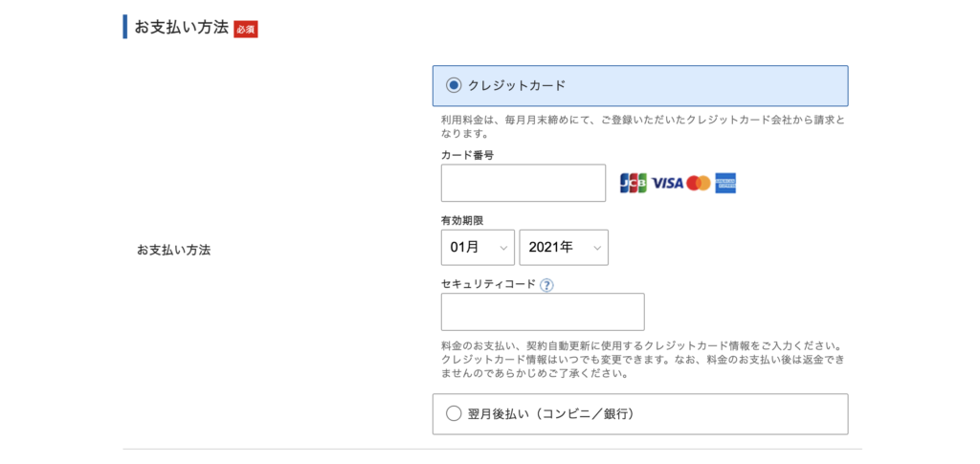The height and width of the screenshot is (464, 980).
Task: Click the カード番号 input field
Action: (x=523, y=183)
